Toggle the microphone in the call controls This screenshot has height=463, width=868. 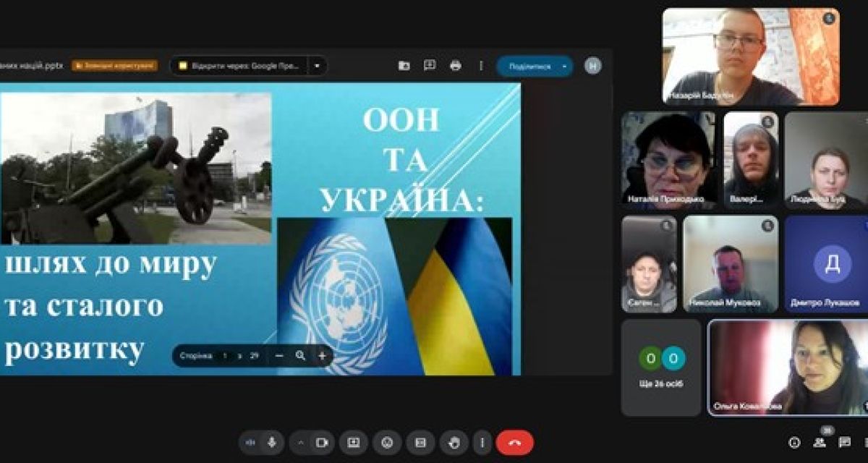pyautogui.click(x=272, y=442)
